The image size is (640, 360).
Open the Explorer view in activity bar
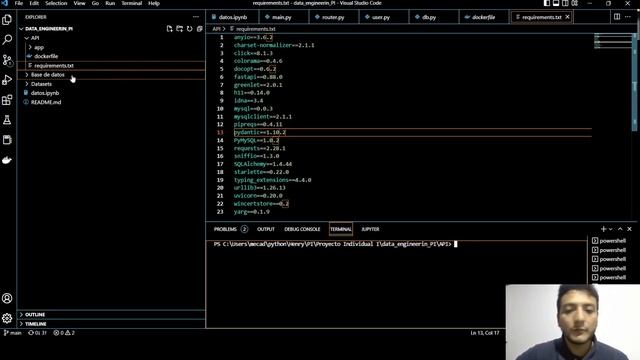7,20
